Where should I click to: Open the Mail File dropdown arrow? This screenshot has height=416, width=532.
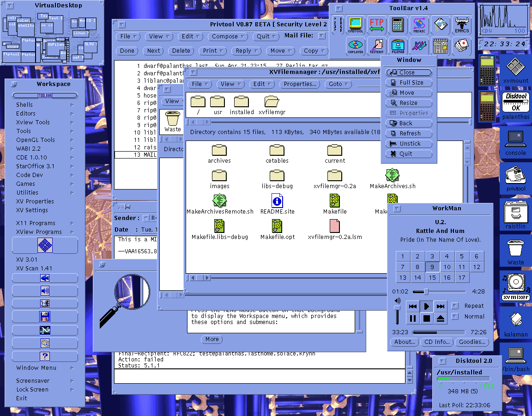pyautogui.click(x=321, y=36)
